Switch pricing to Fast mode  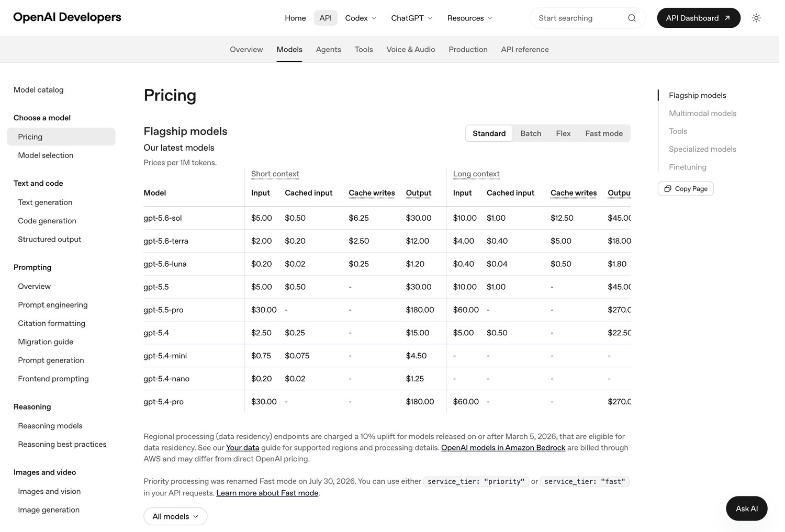[x=604, y=133]
